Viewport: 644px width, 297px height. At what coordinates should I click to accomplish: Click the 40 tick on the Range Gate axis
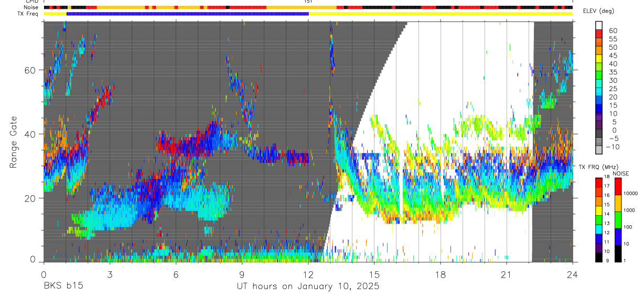pyautogui.click(x=30, y=134)
